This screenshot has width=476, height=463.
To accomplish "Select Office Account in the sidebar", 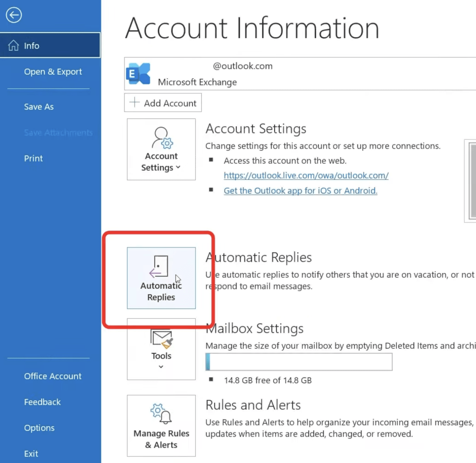I will tap(53, 376).
